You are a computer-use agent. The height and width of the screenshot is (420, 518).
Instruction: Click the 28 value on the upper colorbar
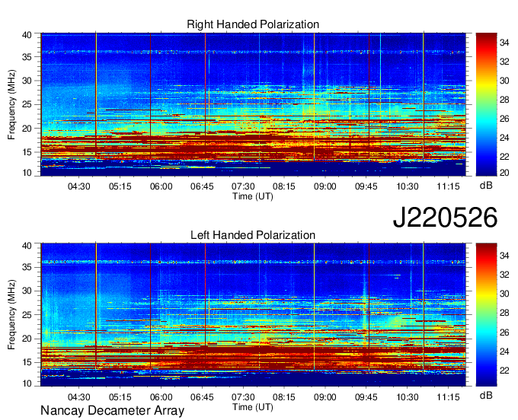click(504, 100)
